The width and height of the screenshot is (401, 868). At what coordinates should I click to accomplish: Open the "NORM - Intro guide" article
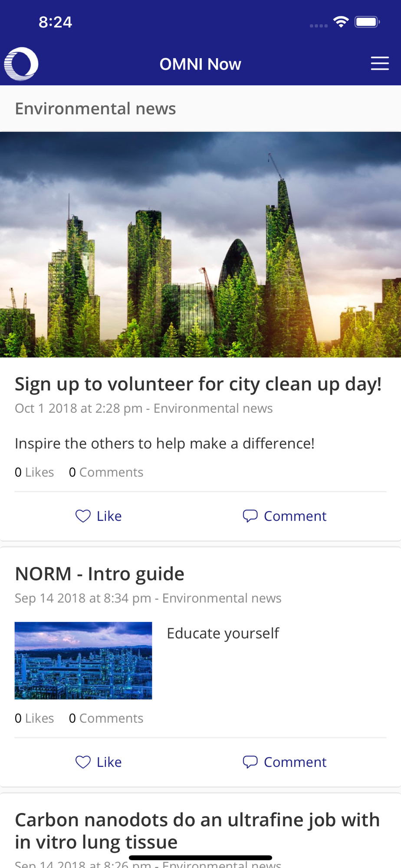pos(99,574)
